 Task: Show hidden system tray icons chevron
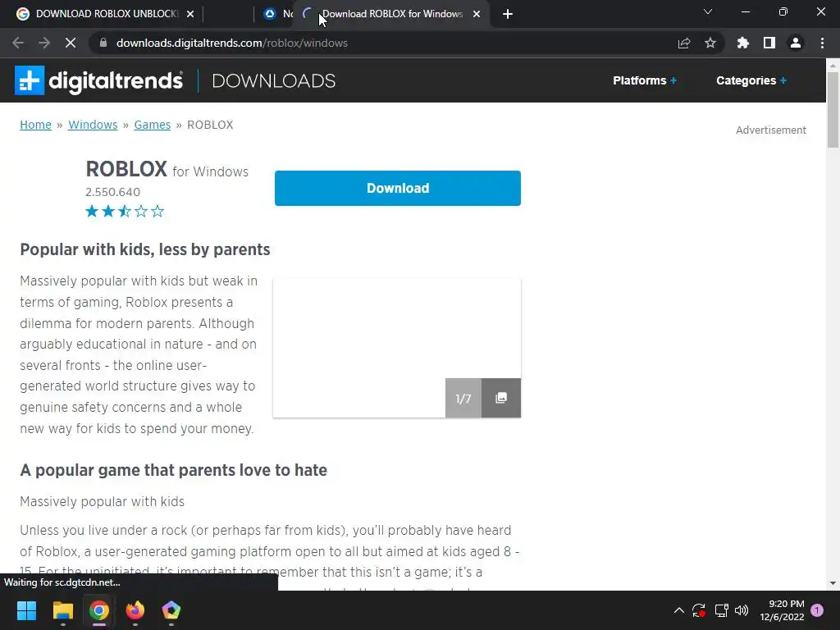click(678, 610)
